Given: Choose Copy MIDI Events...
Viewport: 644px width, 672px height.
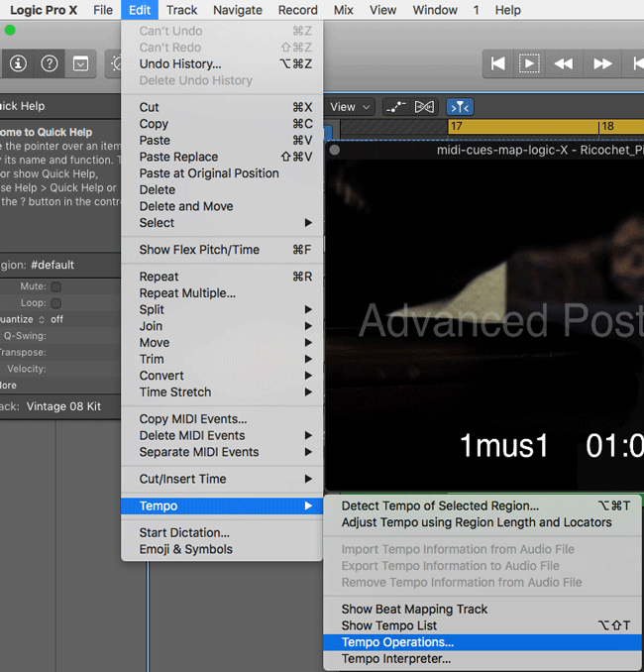Looking at the screenshot, I should pyautogui.click(x=222, y=418).
